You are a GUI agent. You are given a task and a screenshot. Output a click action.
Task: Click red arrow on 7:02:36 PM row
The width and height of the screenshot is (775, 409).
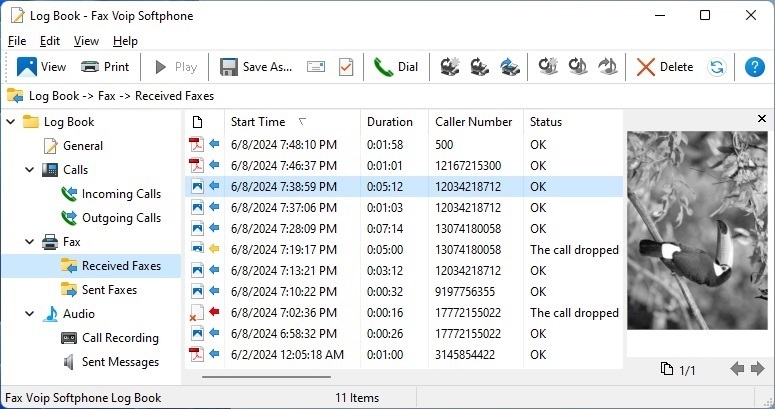pos(214,312)
